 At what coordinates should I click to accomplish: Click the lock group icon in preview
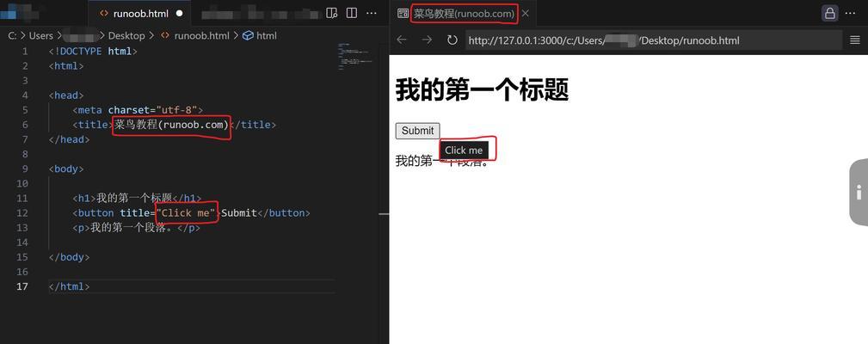point(829,13)
